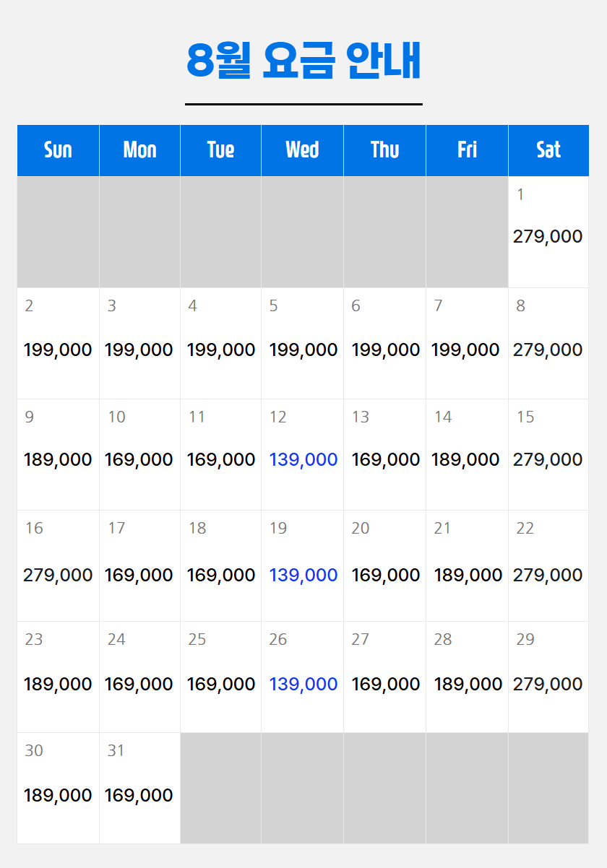Image resolution: width=607 pixels, height=868 pixels.
Task: Select August 16 priced 279,000
Action: coord(58,565)
